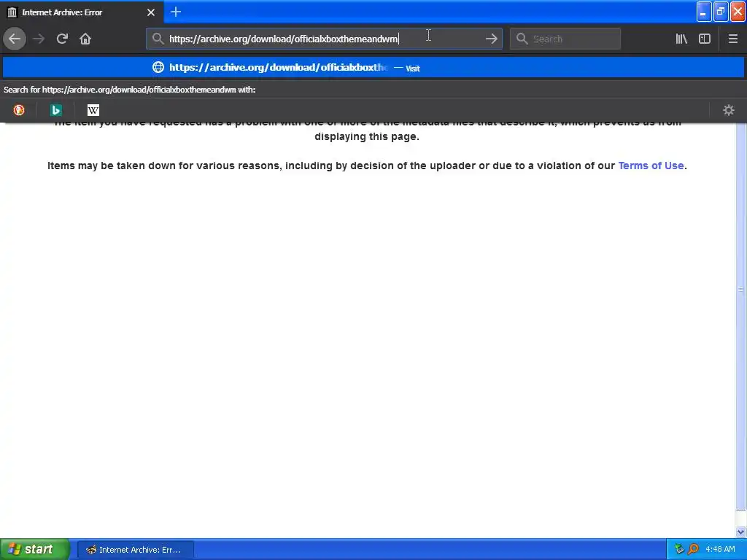This screenshot has height=560, width=747.
Task: Toggle the sidebars icon
Action: (x=705, y=39)
